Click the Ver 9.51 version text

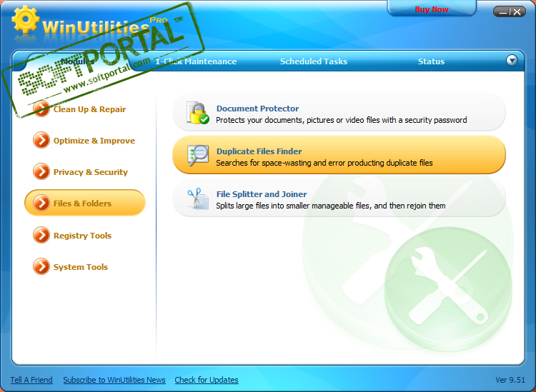[x=510, y=380]
